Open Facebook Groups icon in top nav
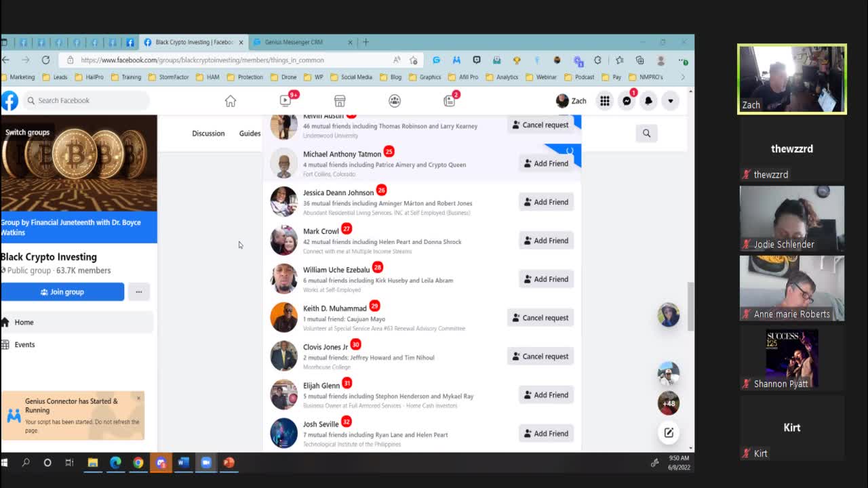 pyautogui.click(x=395, y=101)
